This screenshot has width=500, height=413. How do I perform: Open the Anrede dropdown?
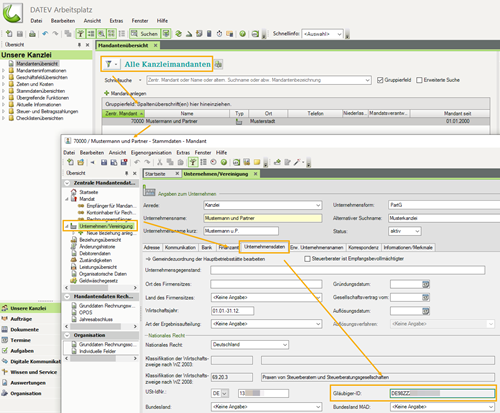[318, 205]
